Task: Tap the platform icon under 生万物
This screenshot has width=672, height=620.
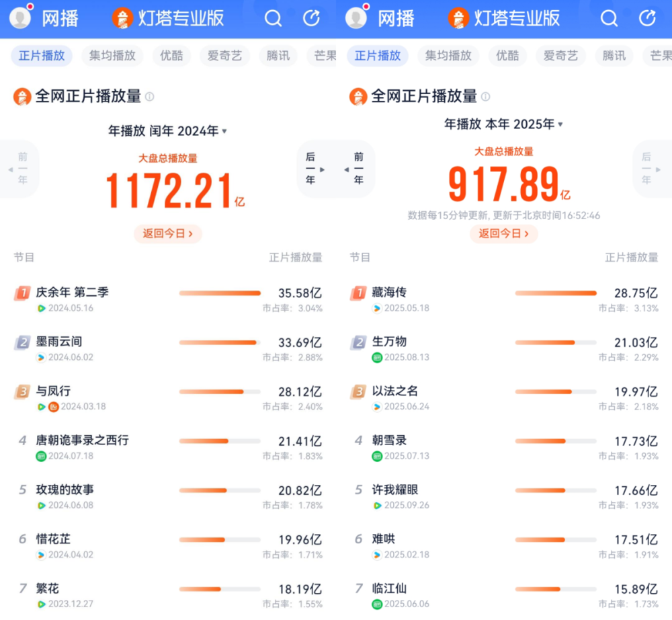Action: [x=377, y=358]
